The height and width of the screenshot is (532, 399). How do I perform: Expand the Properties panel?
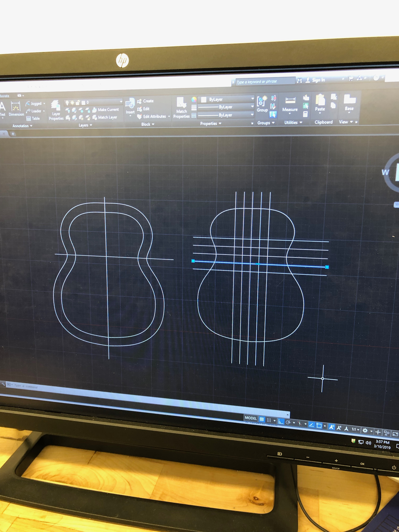[x=211, y=123]
